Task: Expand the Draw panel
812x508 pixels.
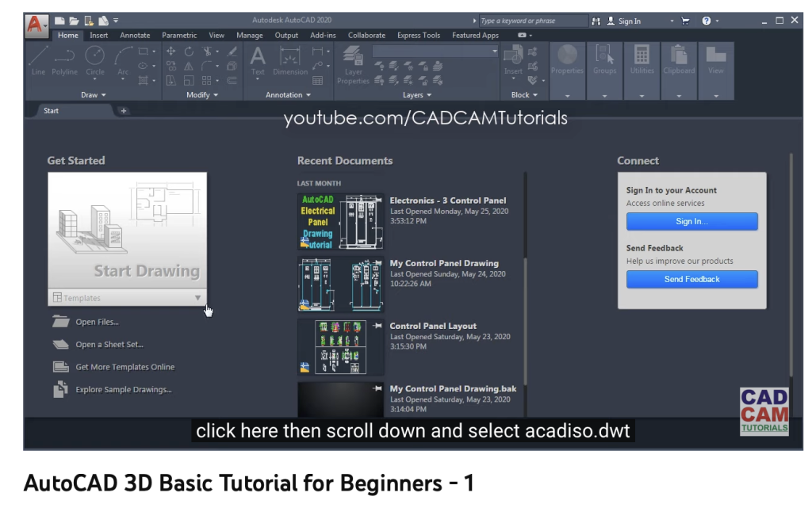Action: 94,94
